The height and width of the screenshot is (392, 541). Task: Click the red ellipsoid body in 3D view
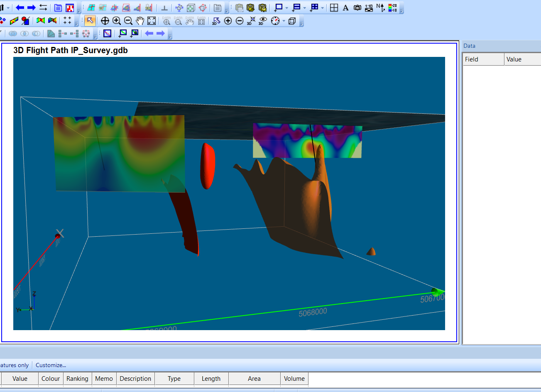click(207, 165)
